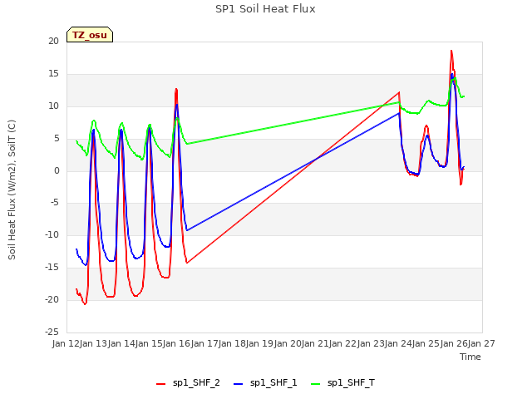Click the y-axis tick label -10
Image resolution: width=532 pixels, height=399 pixels.
coord(52,234)
